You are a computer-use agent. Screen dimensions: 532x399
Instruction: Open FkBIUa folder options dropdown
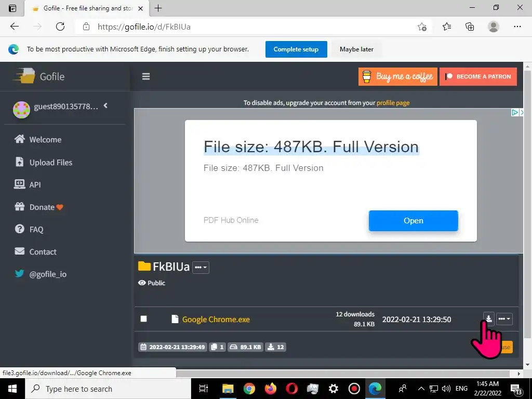[x=201, y=268]
